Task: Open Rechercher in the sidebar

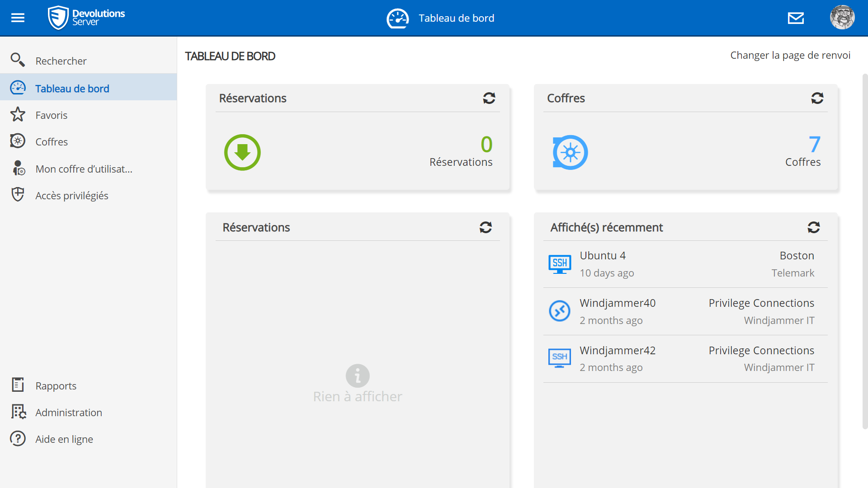Action: coord(61,61)
